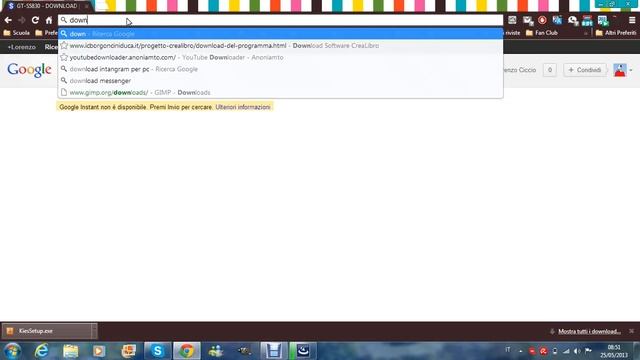640x360 pixels.
Task: Click the screen with green arrow extension icon
Action: coord(602,20)
